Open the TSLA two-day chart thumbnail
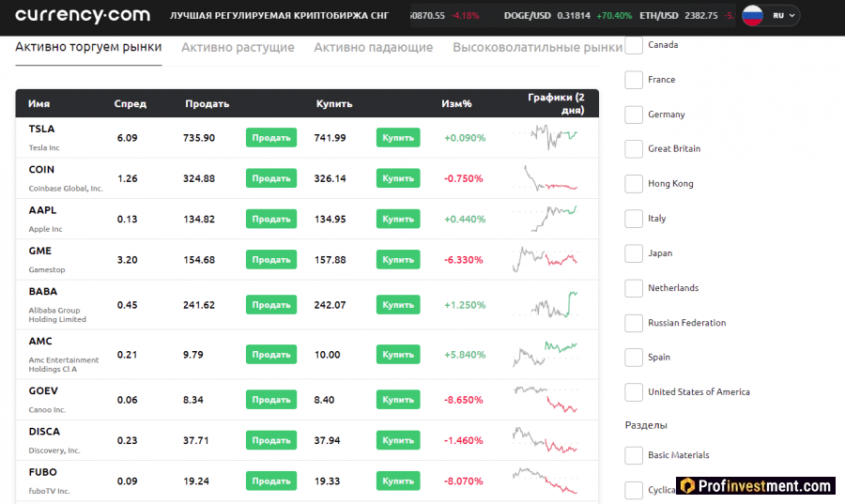The height and width of the screenshot is (504, 845). pyautogui.click(x=545, y=137)
